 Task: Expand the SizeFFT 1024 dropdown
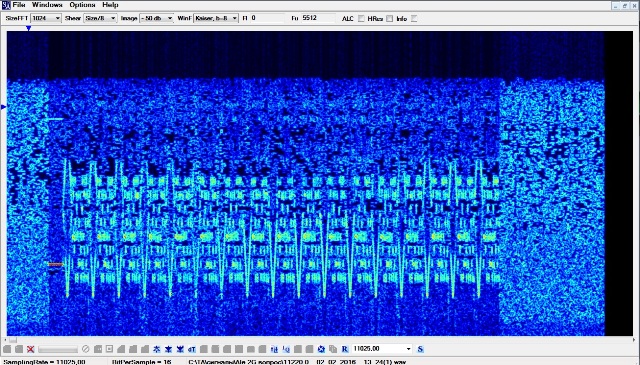coord(46,18)
